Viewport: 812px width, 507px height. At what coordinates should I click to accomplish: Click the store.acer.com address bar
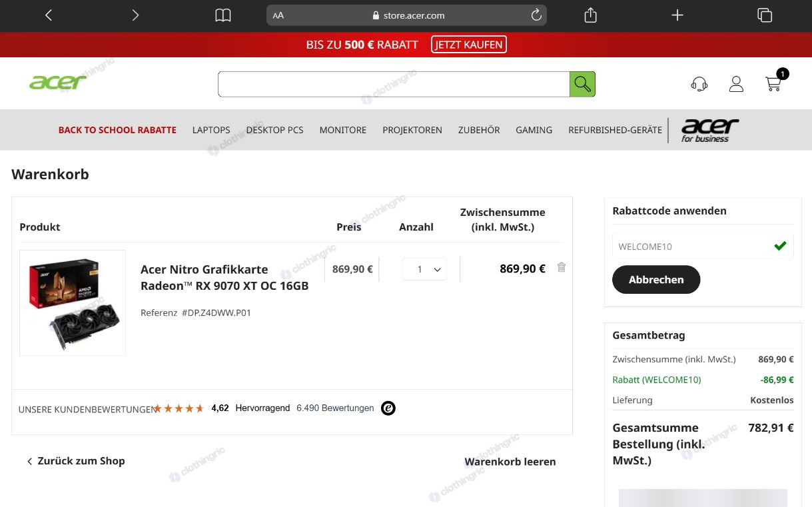click(x=406, y=15)
